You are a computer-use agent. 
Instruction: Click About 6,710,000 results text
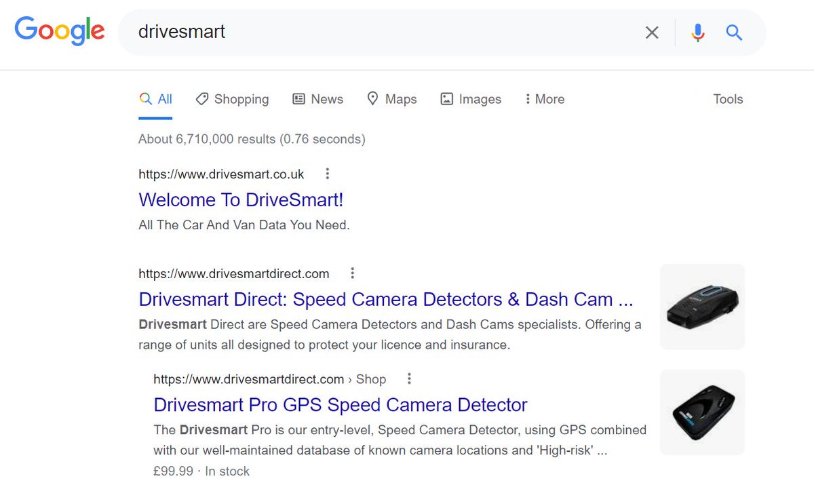pos(252,139)
